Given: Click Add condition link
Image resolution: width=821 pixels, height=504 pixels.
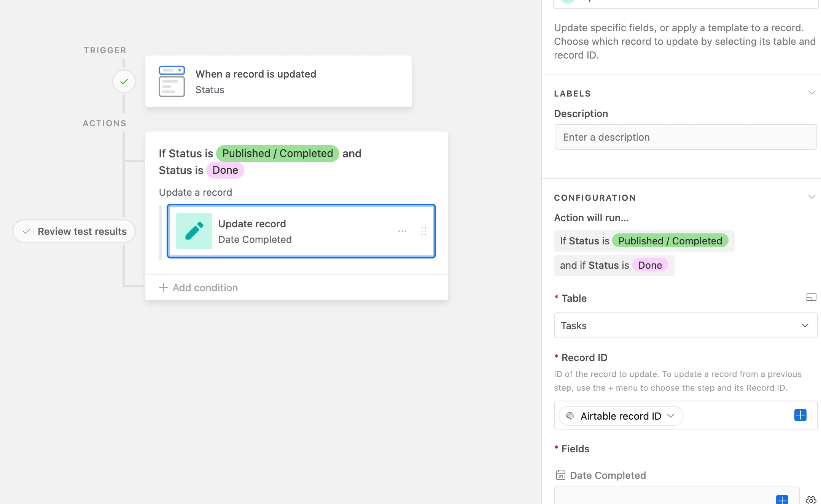Looking at the screenshot, I should tap(199, 287).
